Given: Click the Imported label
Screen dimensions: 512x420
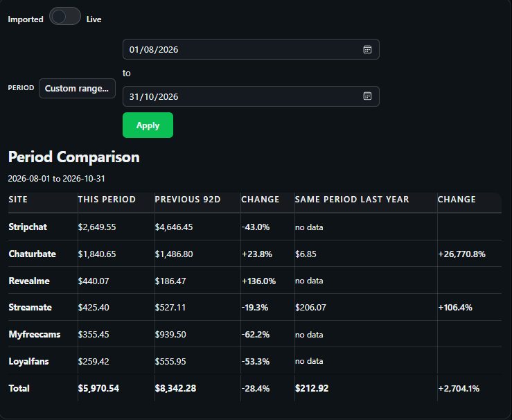Looking at the screenshot, I should (26, 19).
